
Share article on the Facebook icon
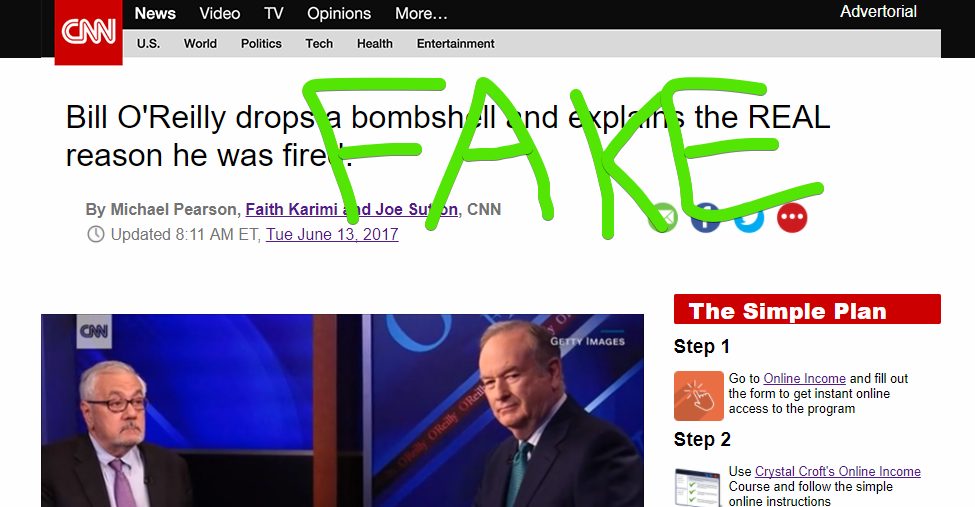click(x=706, y=218)
